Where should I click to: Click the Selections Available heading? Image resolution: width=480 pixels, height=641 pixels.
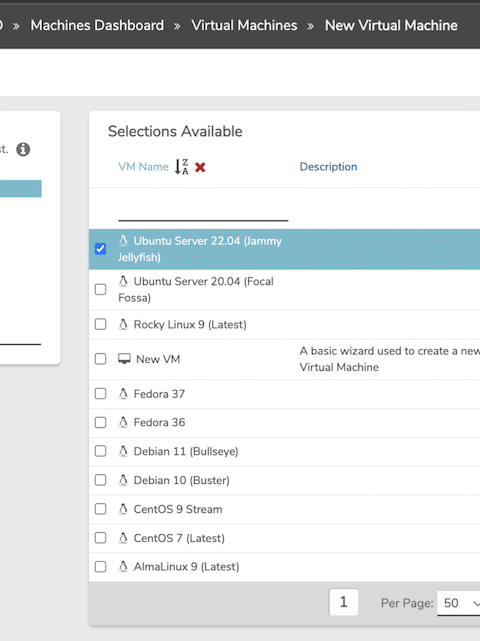tap(175, 131)
